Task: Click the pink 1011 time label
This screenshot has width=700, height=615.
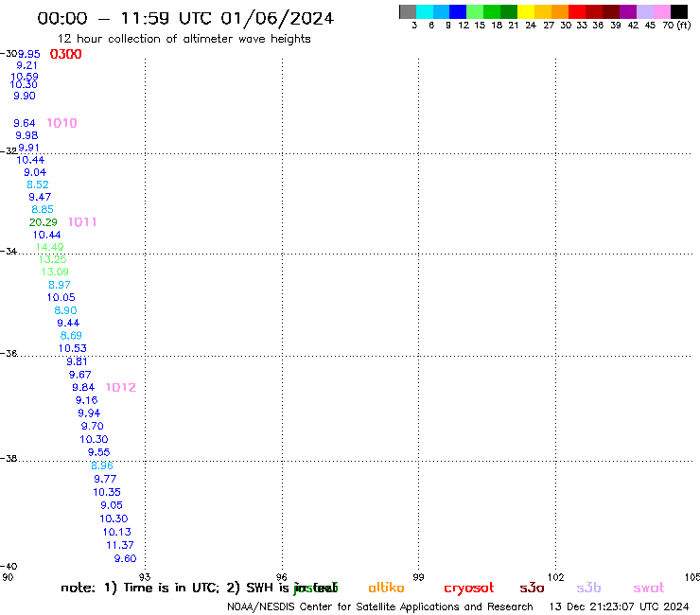Action: coord(82,222)
